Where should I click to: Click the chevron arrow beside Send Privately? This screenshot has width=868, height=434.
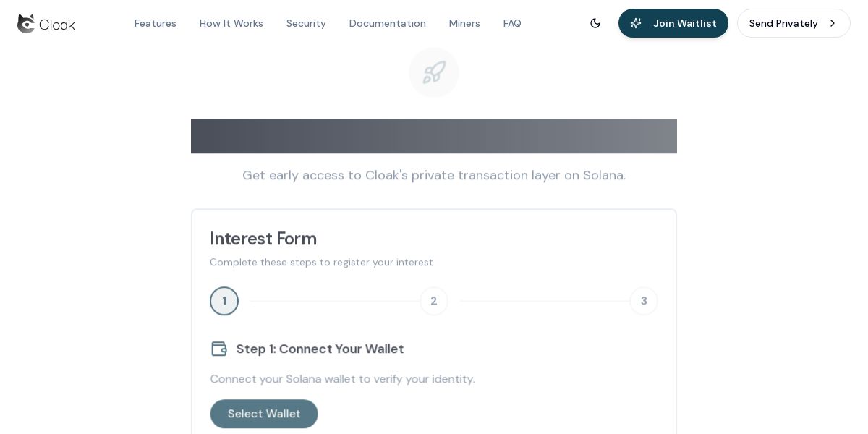click(833, 23)
